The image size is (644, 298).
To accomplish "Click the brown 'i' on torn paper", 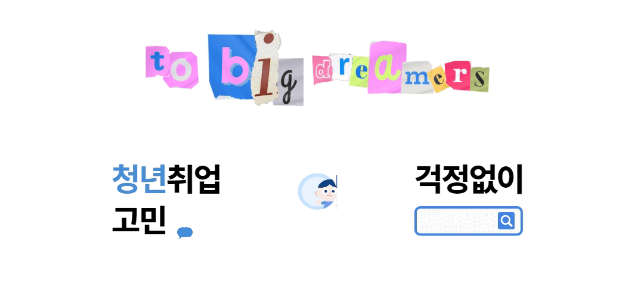I will pyautogui.click(x=267, y=68).
